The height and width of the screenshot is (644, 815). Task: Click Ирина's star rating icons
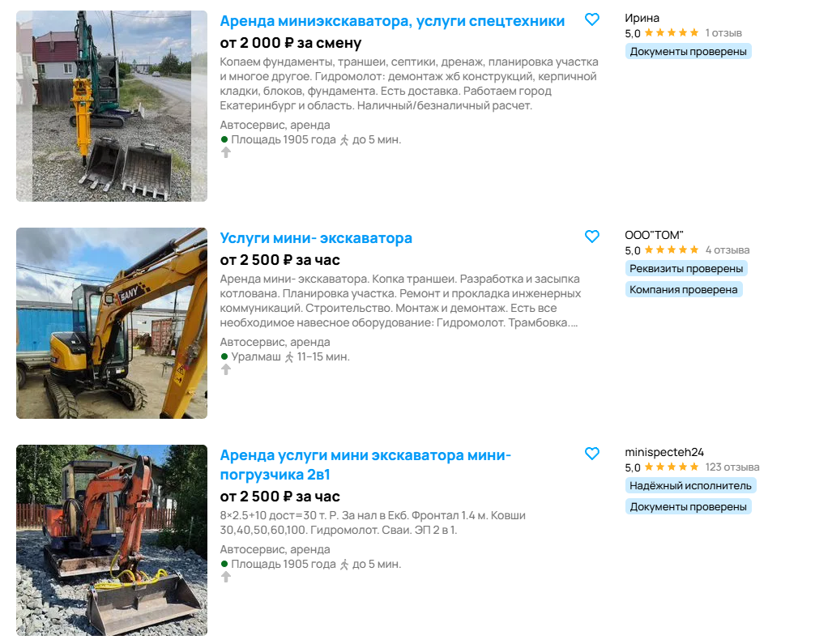click(672, 32)
